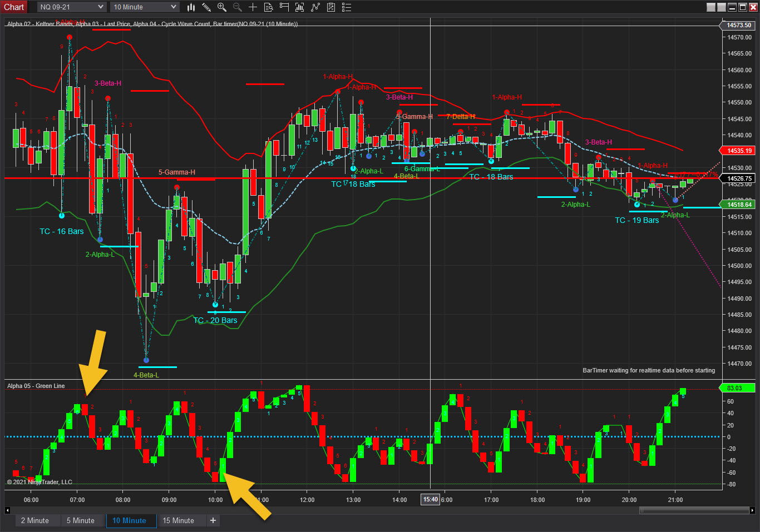The width and height of the screenshot is (760, 532).
Task: Open the chart properties list icon
Action: click(347, 7)
